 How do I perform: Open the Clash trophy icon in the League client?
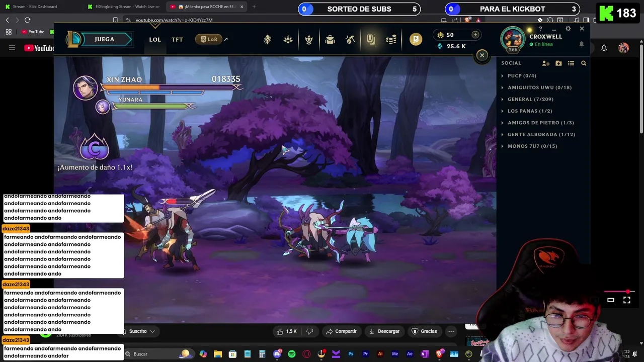(x=309, y=40)
